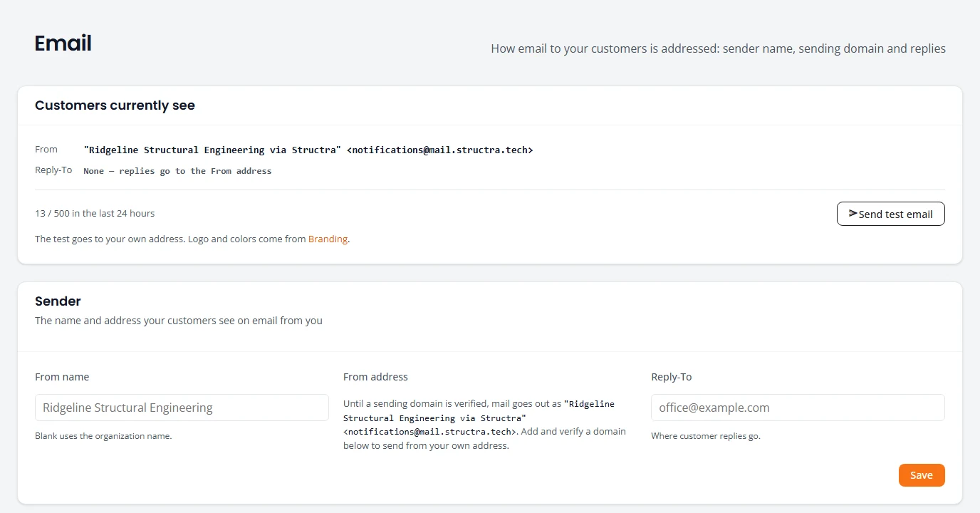Screen dimensions: 980x513
Task: Click the Sender section subtitle text
Action: (179, 321)
